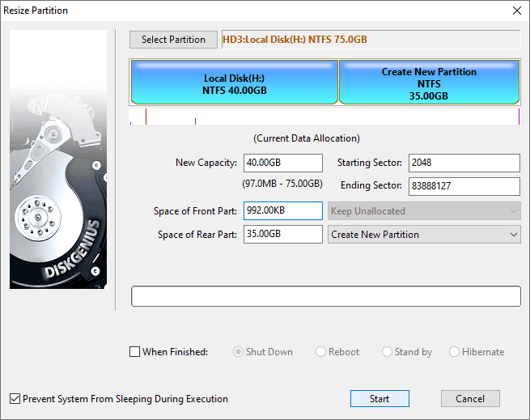This screenshot has height=420, width=530.
Task: Select the Create New Partition block
Action: [x=429, y=84]
